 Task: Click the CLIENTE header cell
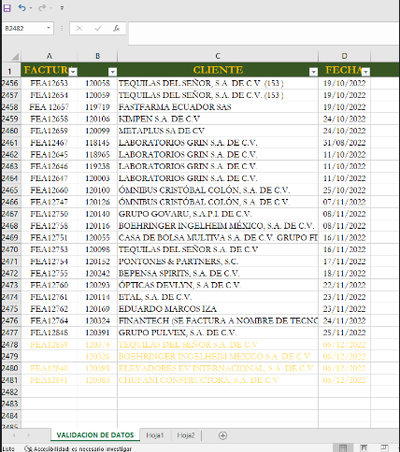(218, 70)
